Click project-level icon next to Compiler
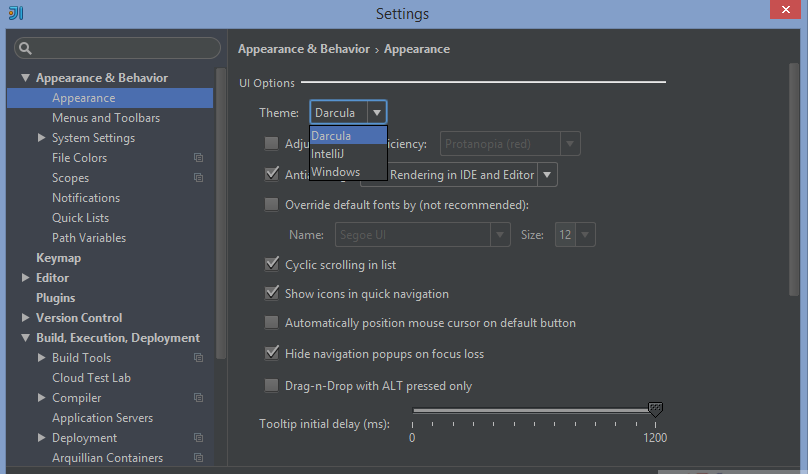This screenshot has height=474, width=808. [x=198, y=398]
